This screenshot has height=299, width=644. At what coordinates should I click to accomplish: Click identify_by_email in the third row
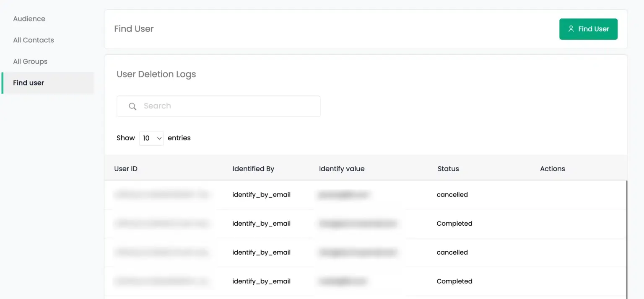pyautogui.click(x=262, y=253)
